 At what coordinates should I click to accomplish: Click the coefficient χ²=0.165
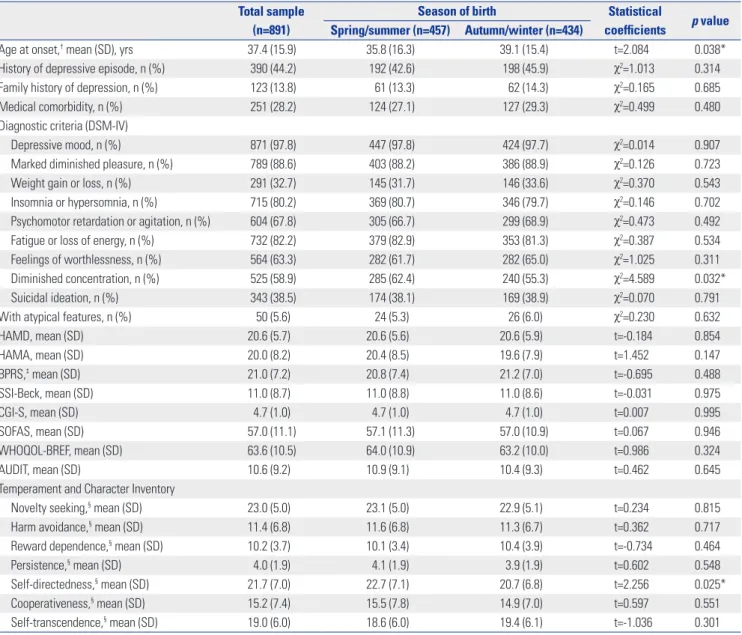click(x=634, y=88)
